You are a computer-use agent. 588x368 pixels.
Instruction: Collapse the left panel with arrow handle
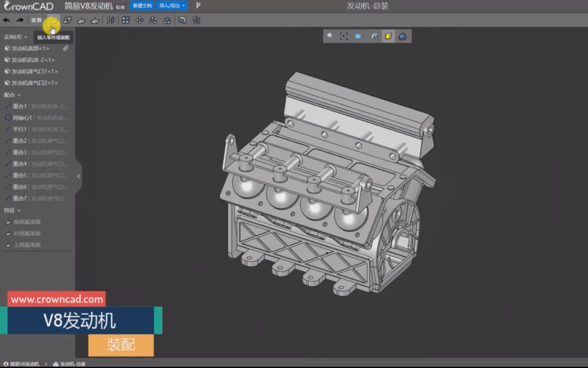pos(78,176)
